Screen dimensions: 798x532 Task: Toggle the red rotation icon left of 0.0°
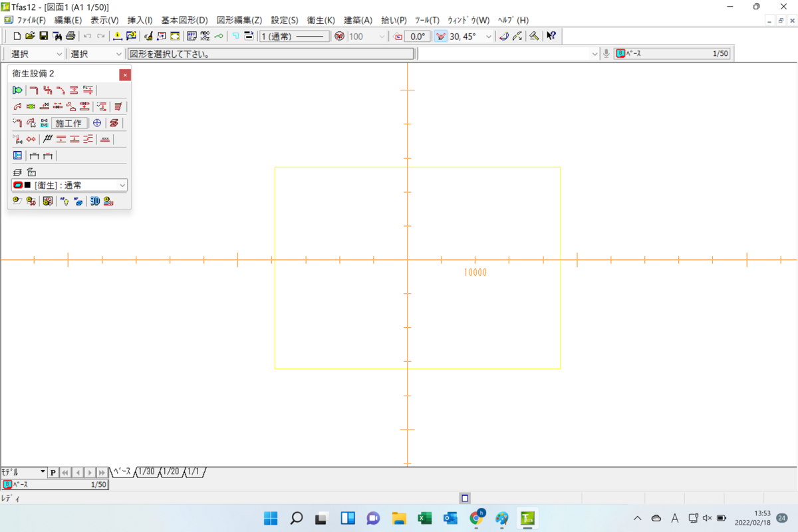398,37
